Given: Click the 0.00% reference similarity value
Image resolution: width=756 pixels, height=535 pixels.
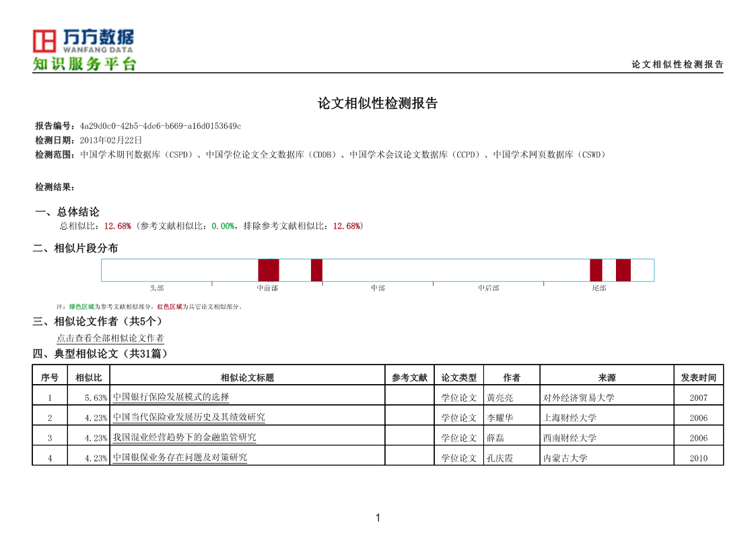Looking at the screenshot, I should 224,226.
